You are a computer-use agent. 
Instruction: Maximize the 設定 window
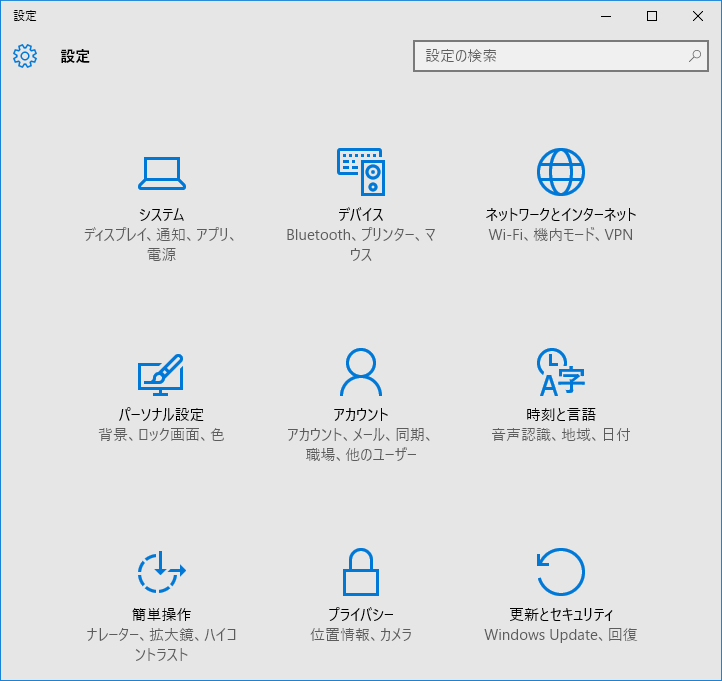pyautogui.click(x=652, y=16)
